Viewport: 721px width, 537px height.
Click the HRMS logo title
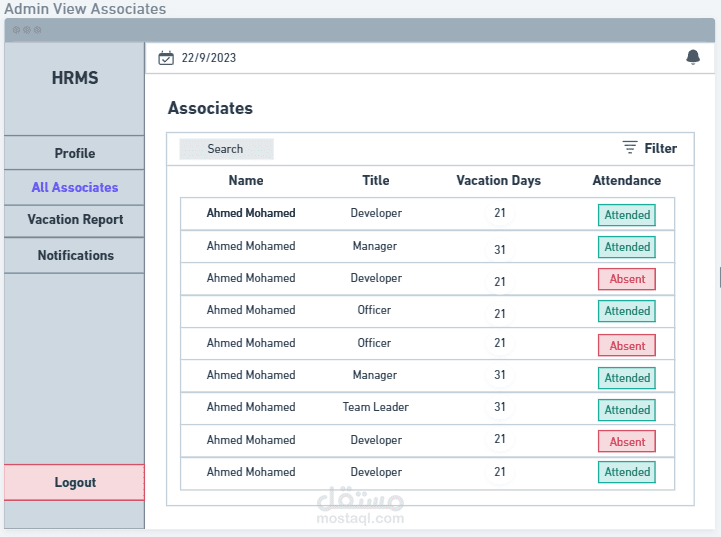coord(75,78)
